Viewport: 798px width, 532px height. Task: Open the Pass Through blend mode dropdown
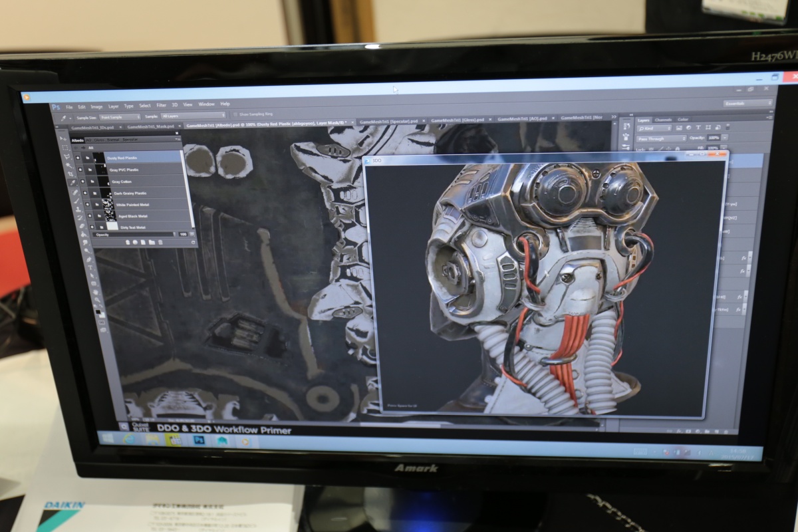(x=662, y=138)
